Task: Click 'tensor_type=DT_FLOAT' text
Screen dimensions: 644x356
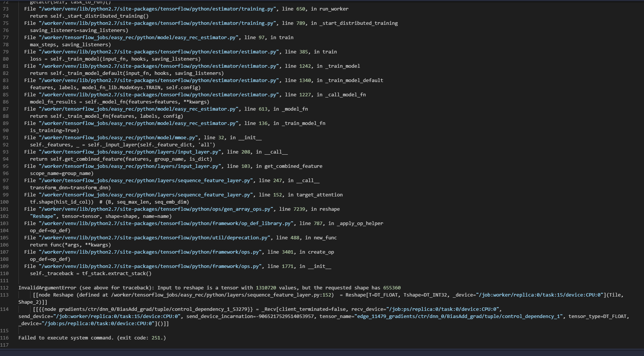Action: coord(597,316)
